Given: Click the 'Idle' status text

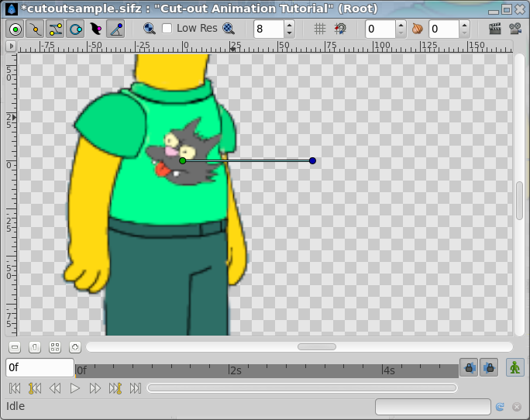Looking at the screenshot, I should click(x=15, y=406).
